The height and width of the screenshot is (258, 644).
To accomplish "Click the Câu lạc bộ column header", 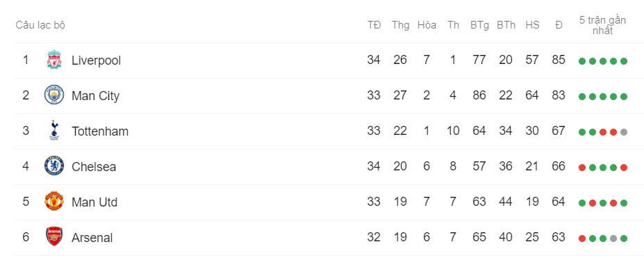I will (x=40, y=25).
